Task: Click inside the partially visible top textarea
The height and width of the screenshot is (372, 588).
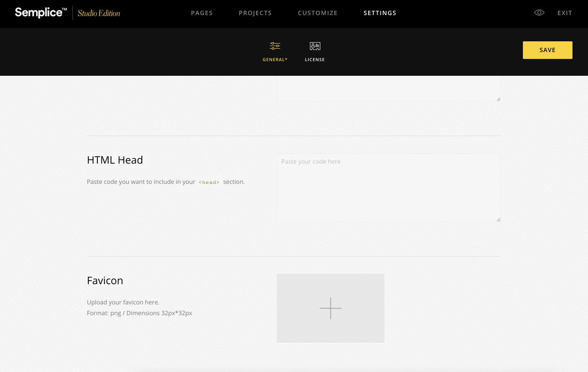Action: coord(388,88)
